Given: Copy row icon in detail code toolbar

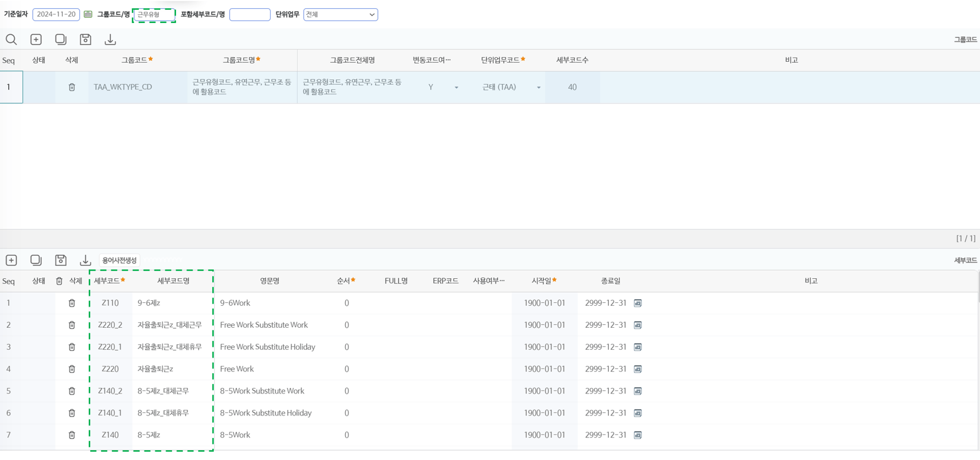Looking at the screenshot, I should pyautogui.click(x=36, y=260).
